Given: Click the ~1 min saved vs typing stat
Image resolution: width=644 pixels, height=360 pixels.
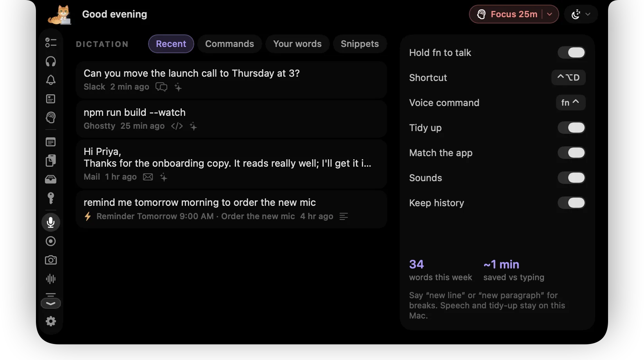Looking at the screenshot, I should point(514,270).
